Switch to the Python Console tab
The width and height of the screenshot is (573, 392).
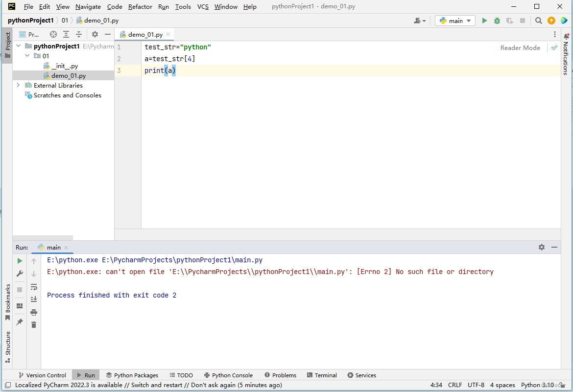[x=228, y=375]
